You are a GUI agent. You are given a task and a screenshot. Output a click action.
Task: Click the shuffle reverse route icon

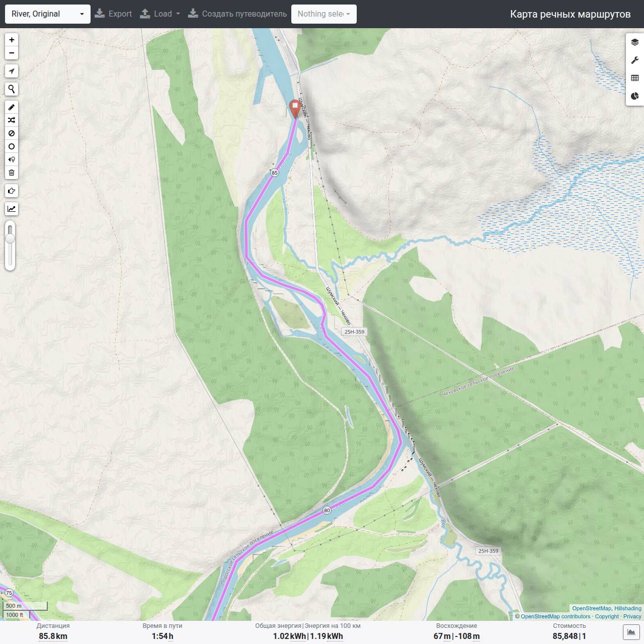click(x=12, y=120)
